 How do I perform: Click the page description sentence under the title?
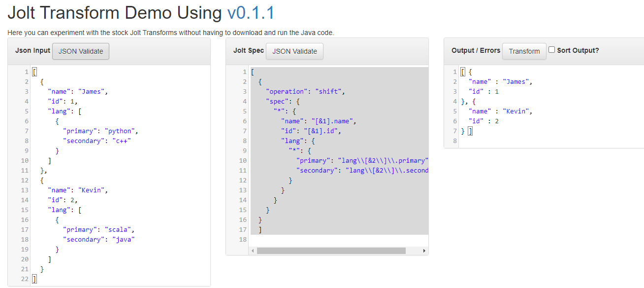point(170,33)
